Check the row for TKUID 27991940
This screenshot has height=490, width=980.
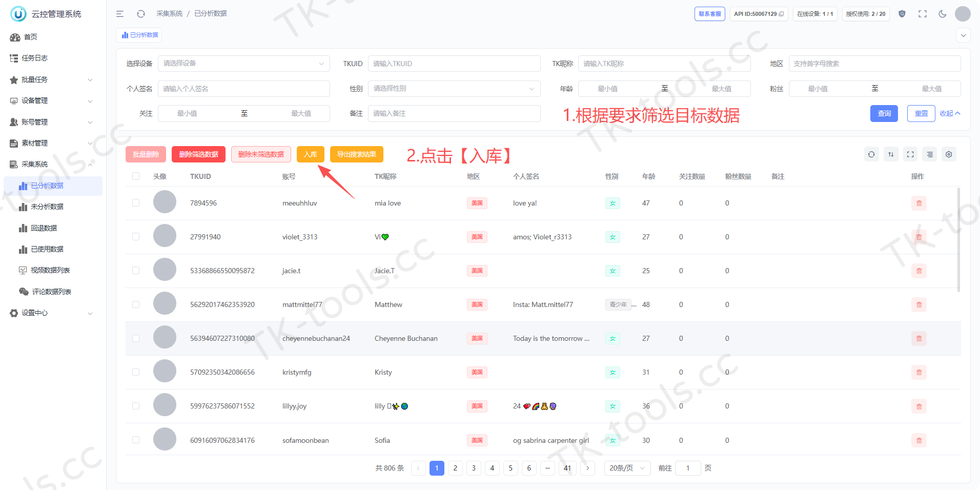click(x=136, y=237)
